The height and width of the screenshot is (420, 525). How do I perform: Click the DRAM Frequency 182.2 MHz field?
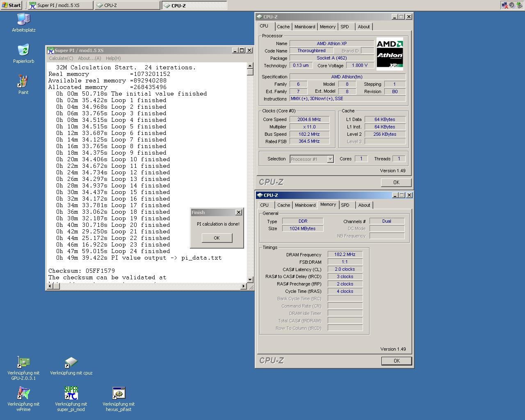click(345, 254)
